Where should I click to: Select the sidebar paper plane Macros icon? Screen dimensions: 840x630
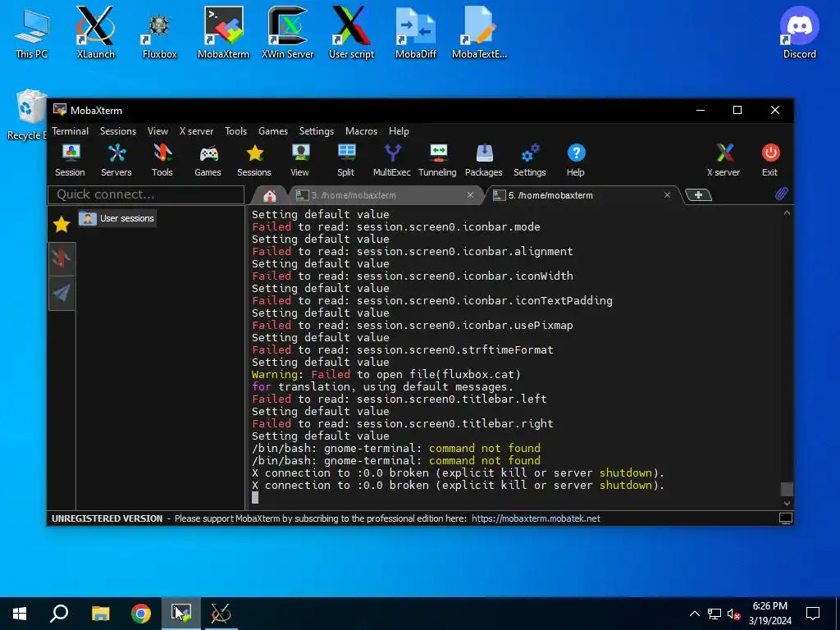[x=62, y=293]
